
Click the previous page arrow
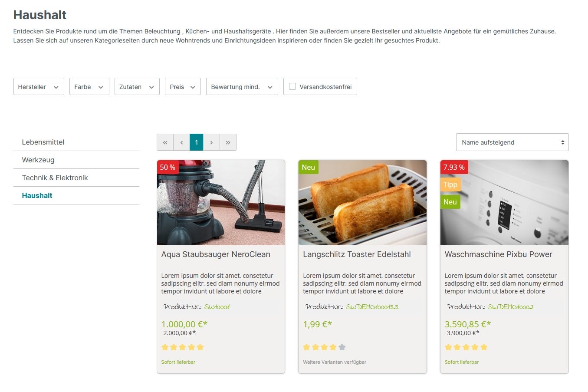181,142
